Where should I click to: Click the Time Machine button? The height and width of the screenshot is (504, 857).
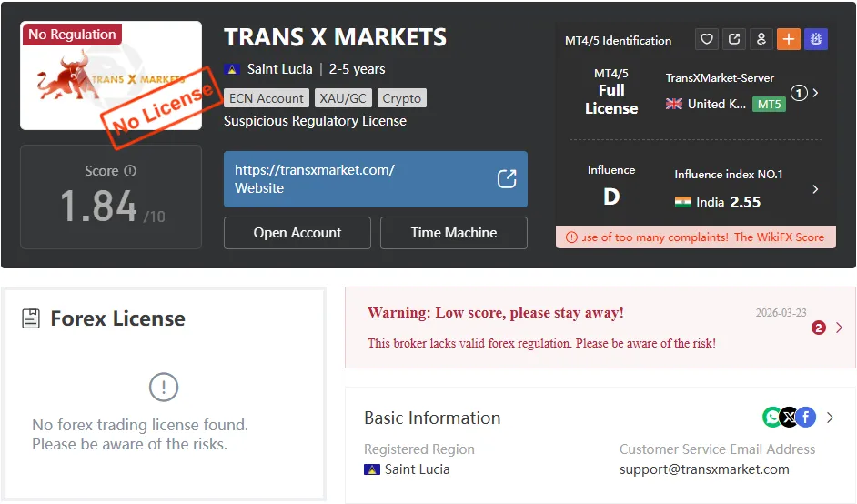(454, 233)
